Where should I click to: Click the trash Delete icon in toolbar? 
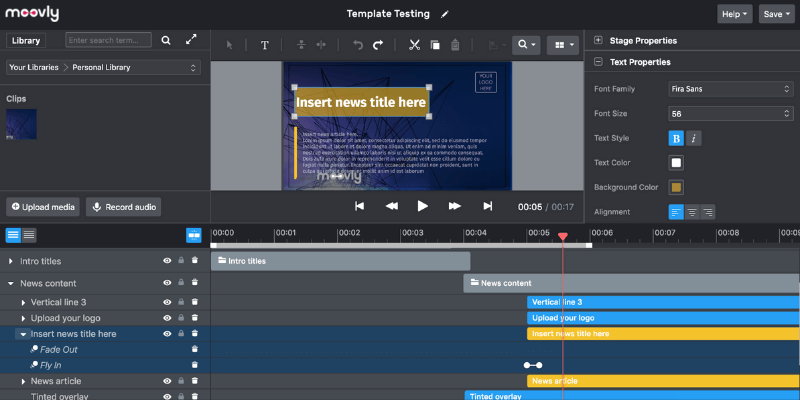tap(455, 45)
